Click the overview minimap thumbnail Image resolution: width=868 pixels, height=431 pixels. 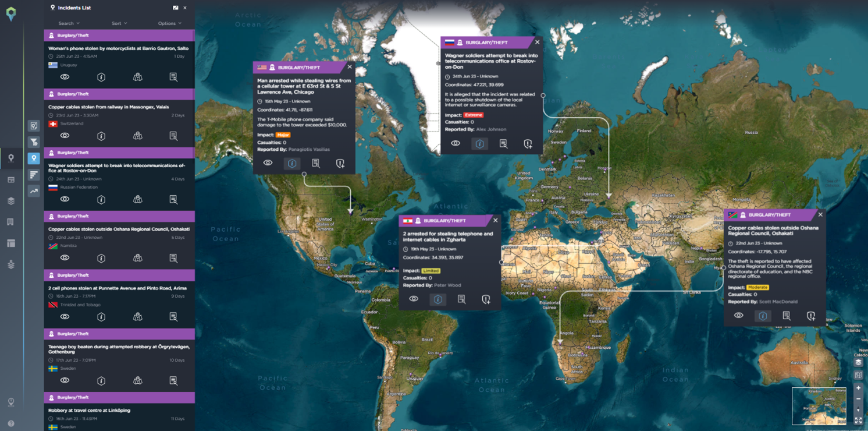tap(819, 406)
